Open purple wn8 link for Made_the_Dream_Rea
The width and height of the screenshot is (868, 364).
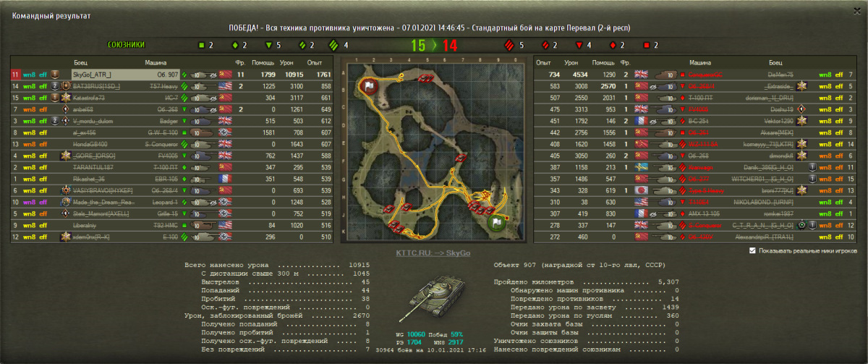pyautogui.click(x=30, y=202)
